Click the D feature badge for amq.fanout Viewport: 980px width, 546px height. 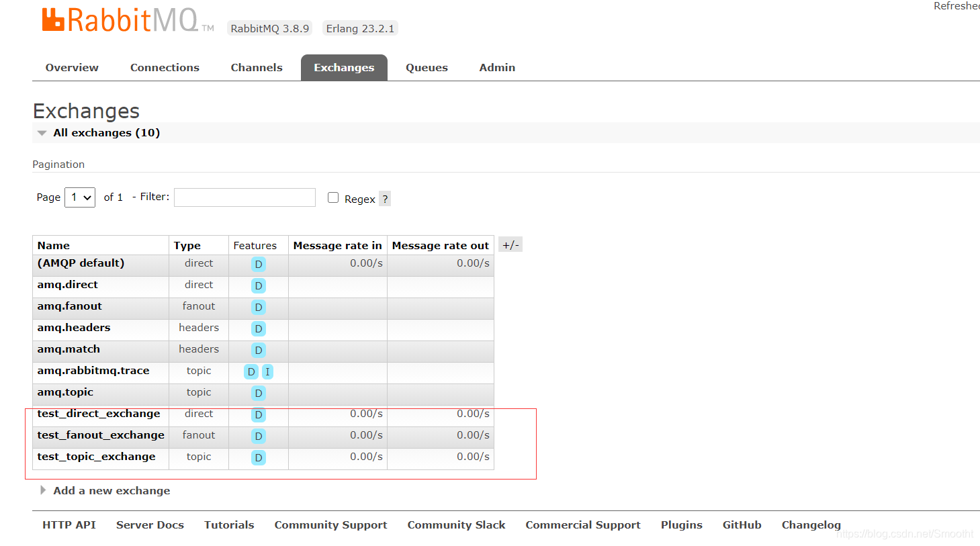point(259,308)
